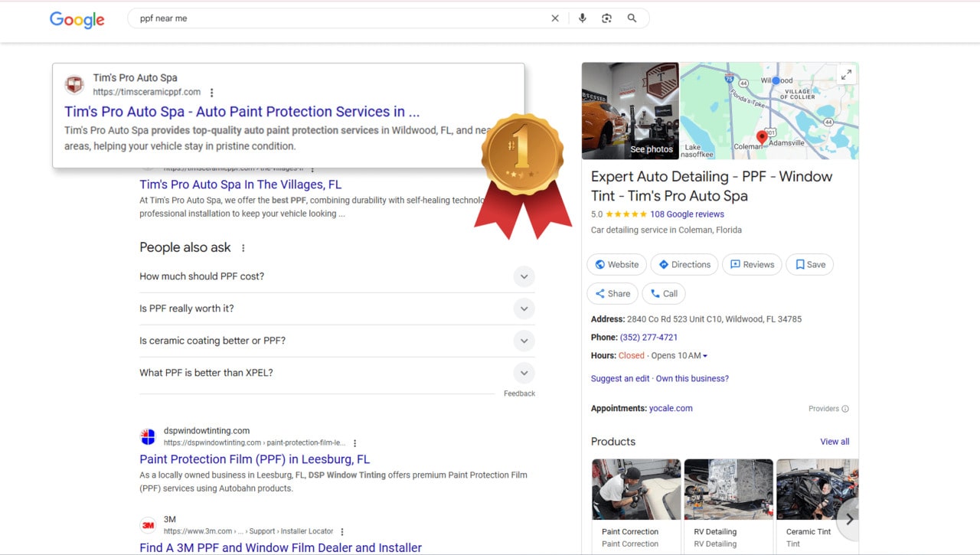Screen dimensions: 980x555
Task: Click Tim's Pro Auto Spa favicon in highlighted result
Action: 74,84
